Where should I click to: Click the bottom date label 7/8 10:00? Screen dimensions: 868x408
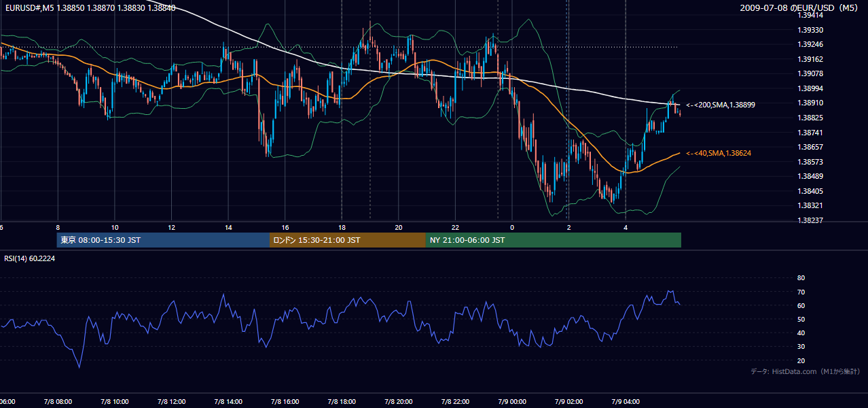coord(114,402)
